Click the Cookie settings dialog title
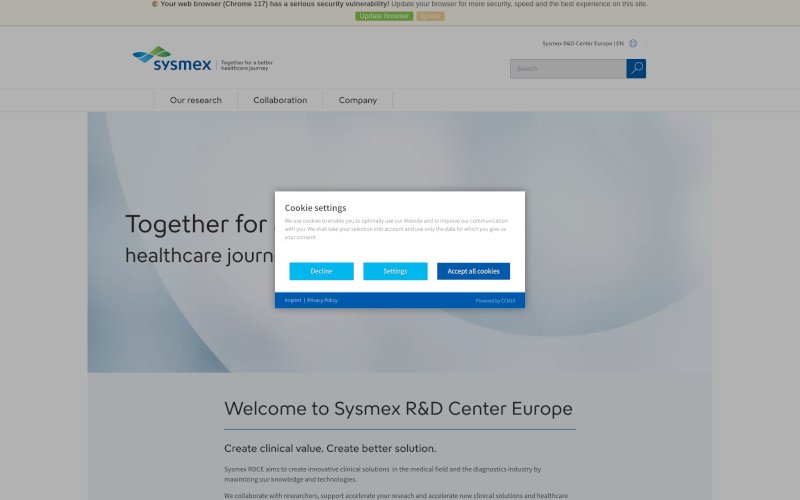This screenshot has height=500, width=800. click(x=315, y=208)
